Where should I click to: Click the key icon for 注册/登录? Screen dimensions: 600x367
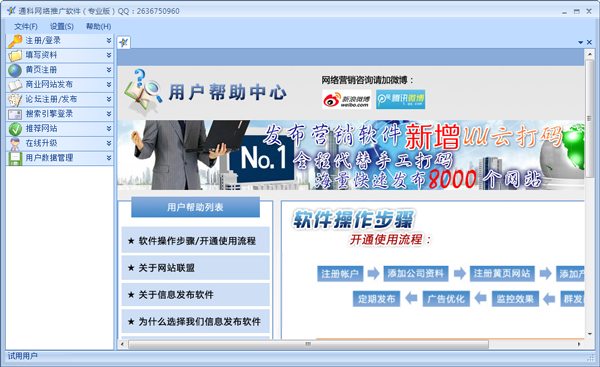15,41
